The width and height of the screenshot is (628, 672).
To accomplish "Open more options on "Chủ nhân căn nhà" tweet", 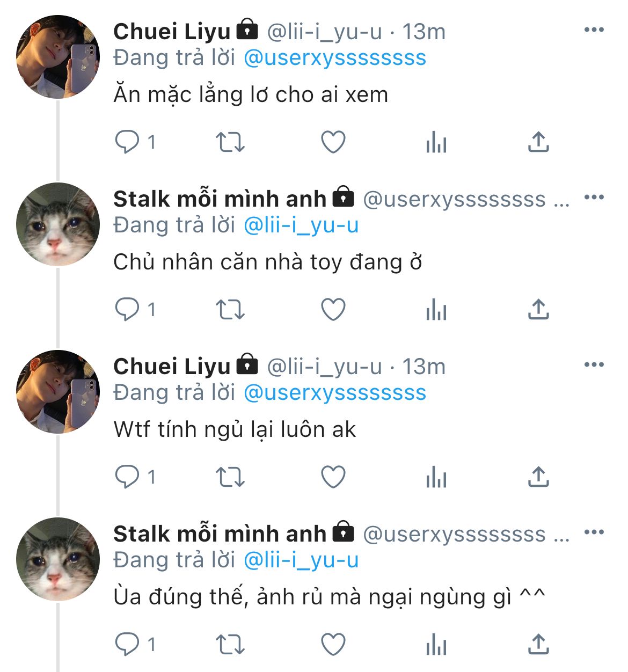I will click(x=594, y=198).
